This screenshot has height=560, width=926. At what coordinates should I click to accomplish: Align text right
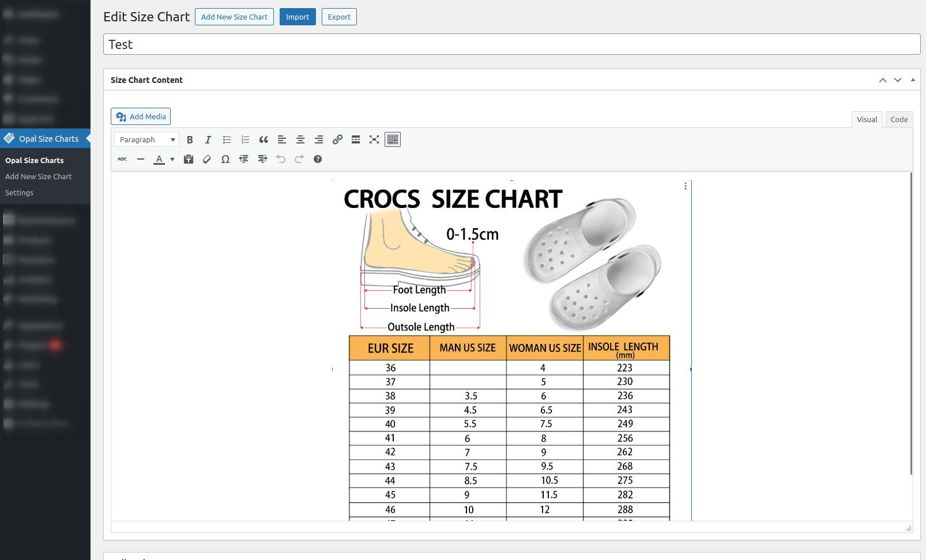pos(319,139)
